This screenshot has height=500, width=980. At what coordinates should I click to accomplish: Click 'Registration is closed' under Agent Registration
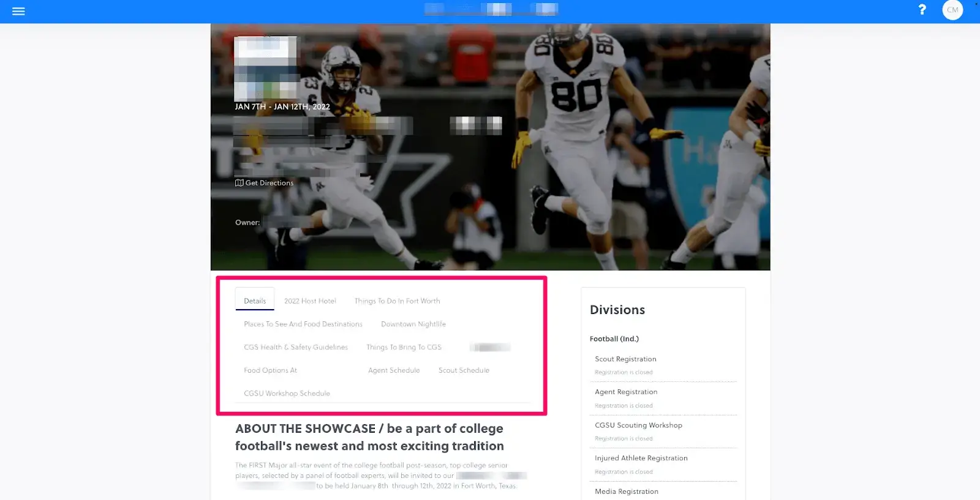coord(624,406)
